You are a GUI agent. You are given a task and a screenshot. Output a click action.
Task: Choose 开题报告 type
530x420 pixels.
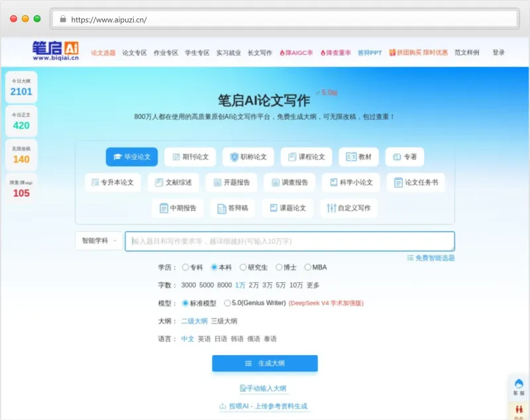tap(231, 182)
